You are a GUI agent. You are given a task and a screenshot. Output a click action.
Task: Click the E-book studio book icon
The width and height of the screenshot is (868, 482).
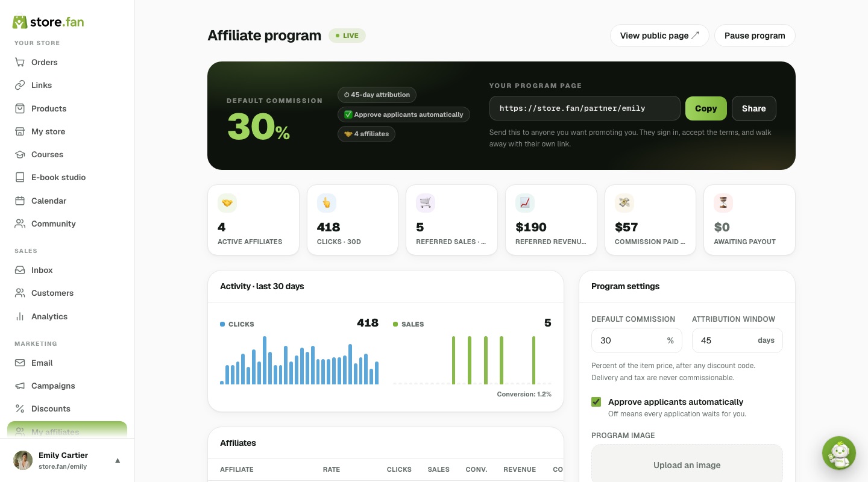(20, 177)
